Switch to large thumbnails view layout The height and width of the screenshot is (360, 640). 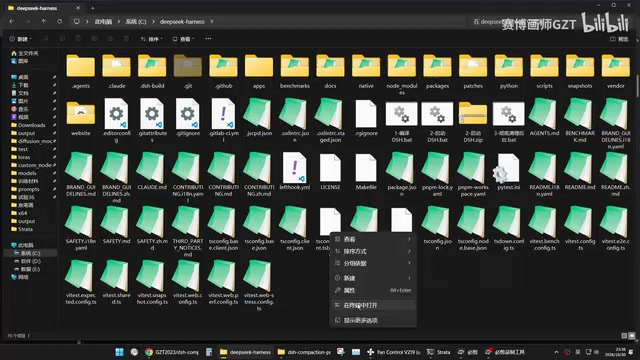click(632, 336)
